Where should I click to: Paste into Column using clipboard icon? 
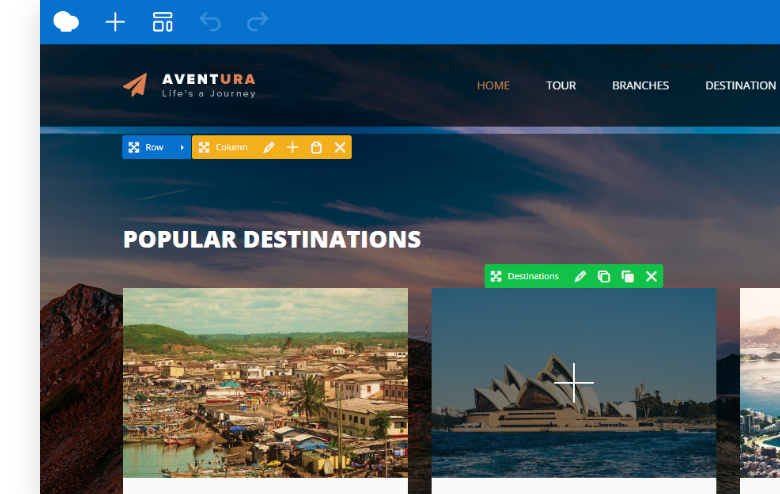point(316,147)
